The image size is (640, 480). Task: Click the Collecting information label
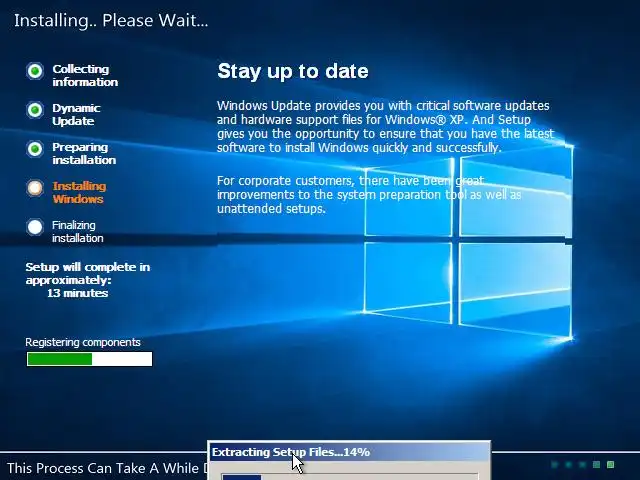pyautogui.click(x=85, y=76)
